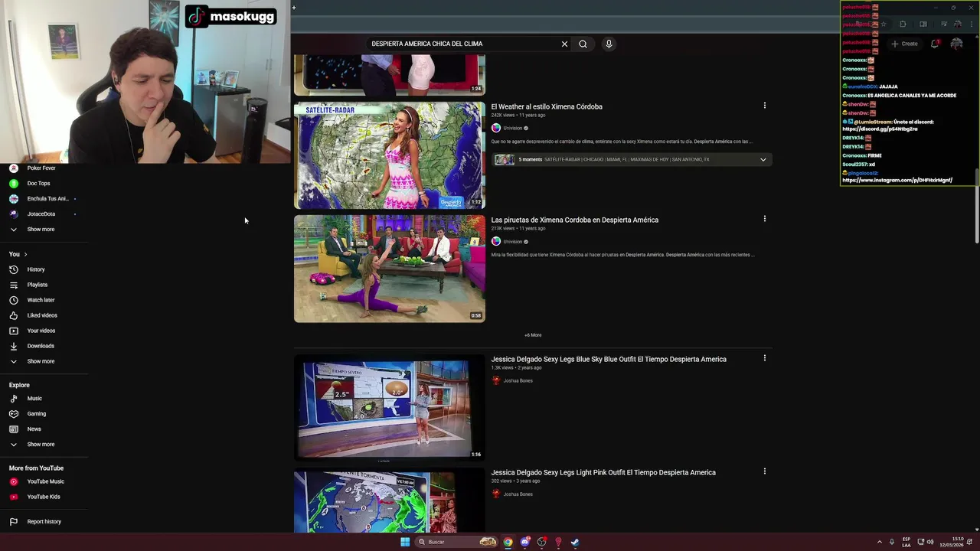Click Joshua Bones avatar under Blue Outfit video
This screenshot has height=551, width=980.
[x=496, y=380]
